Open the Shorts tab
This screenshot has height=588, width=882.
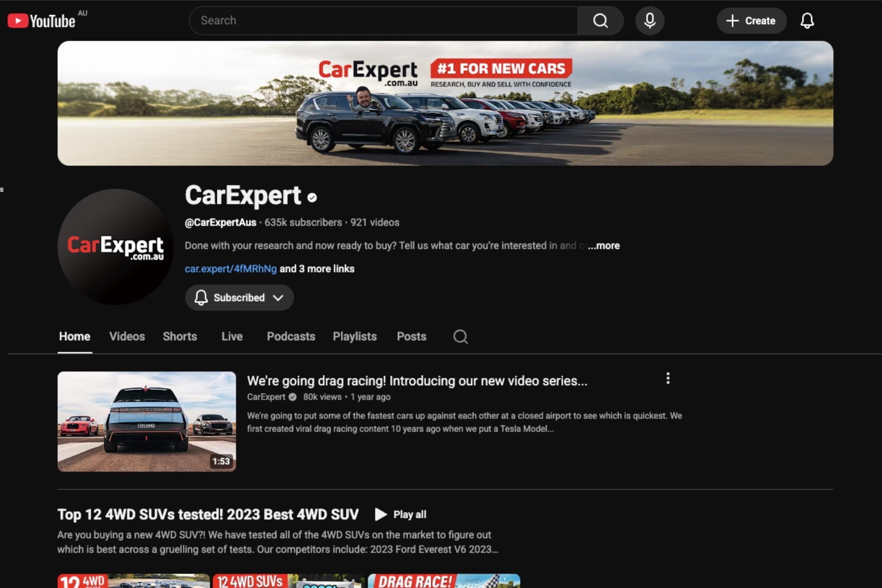click(179, 336)
